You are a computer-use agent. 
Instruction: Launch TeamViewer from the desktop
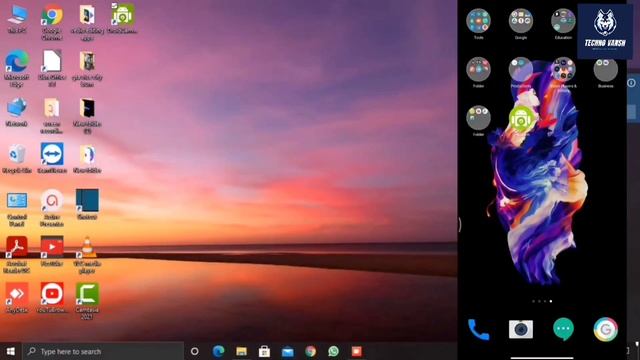[x=52, y=158]
